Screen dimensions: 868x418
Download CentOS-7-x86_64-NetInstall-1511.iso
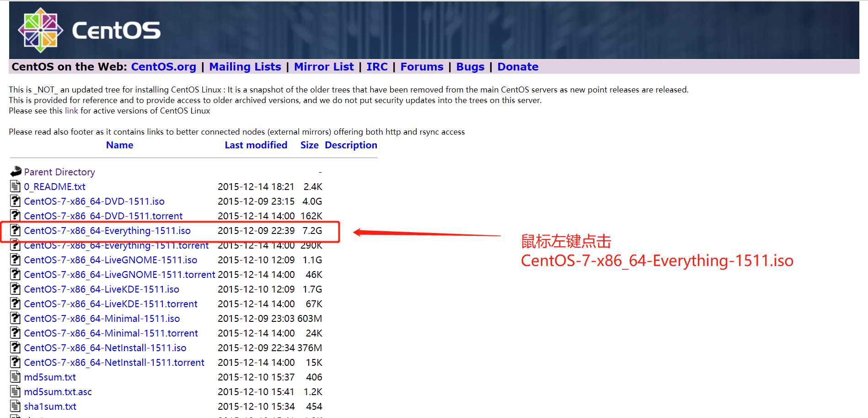pos(105,348)
